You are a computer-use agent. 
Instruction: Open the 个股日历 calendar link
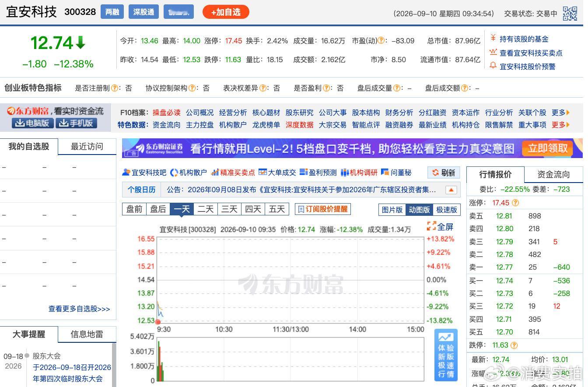pos(141,190)
